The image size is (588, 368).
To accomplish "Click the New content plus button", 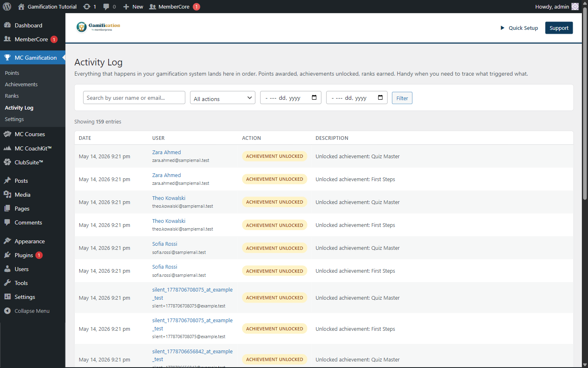I will coord(133,7).
